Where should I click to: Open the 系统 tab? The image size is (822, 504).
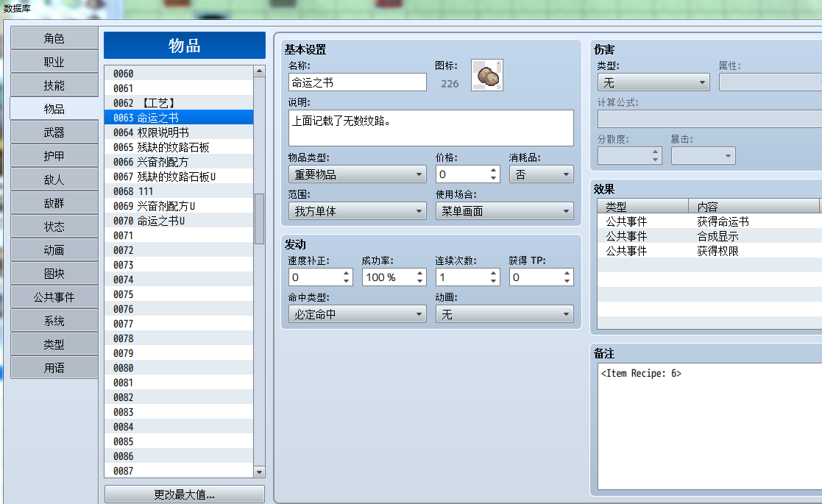coord(54,321)
